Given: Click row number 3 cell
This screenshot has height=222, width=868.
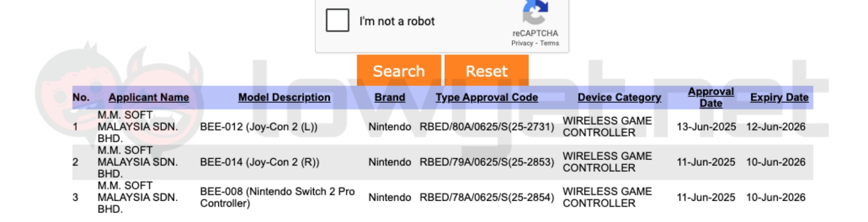Looking at the screenshot, I should [x=76, y=197].
